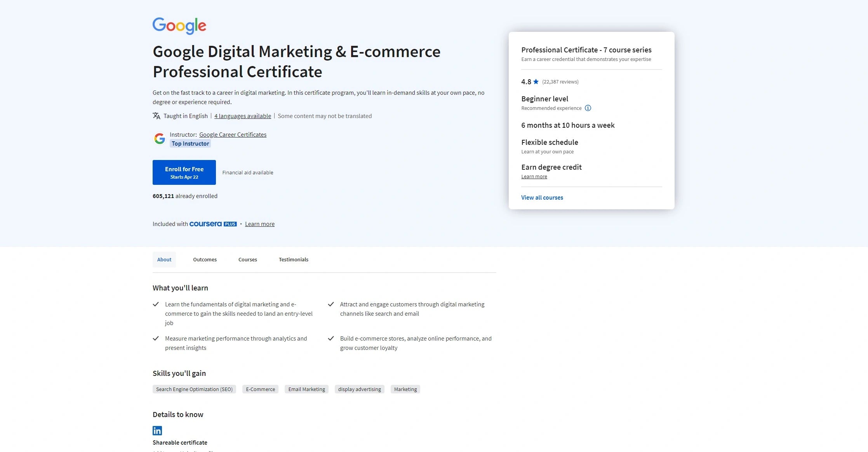Open the Recommended experience info icon
The image size is (868, 452).
588,108
